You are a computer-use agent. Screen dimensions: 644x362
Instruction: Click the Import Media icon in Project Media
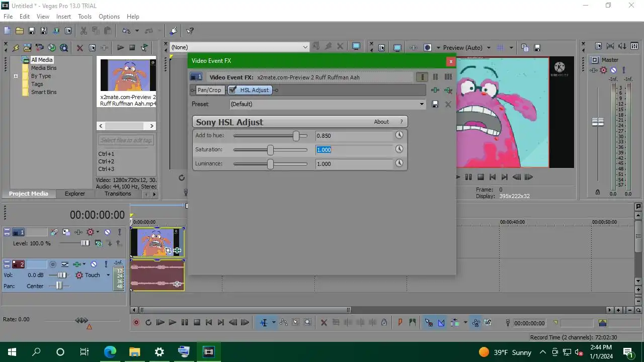(x=27, y=48)
